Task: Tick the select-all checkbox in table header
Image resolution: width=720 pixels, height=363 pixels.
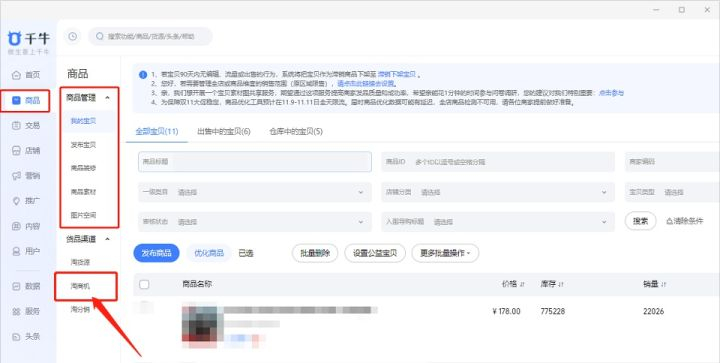Action: click(x=144, y=285)
